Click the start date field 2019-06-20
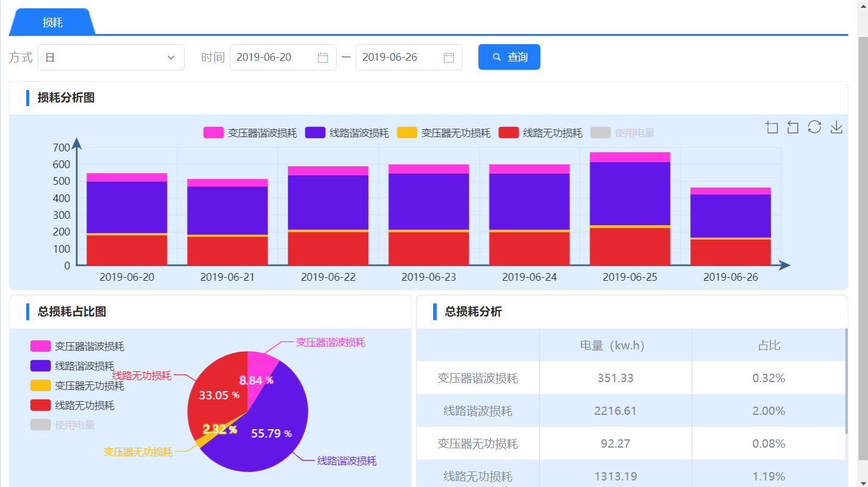The width and height of the screenshot is (868, 487). pyautogui.click(x=283, y=57)
